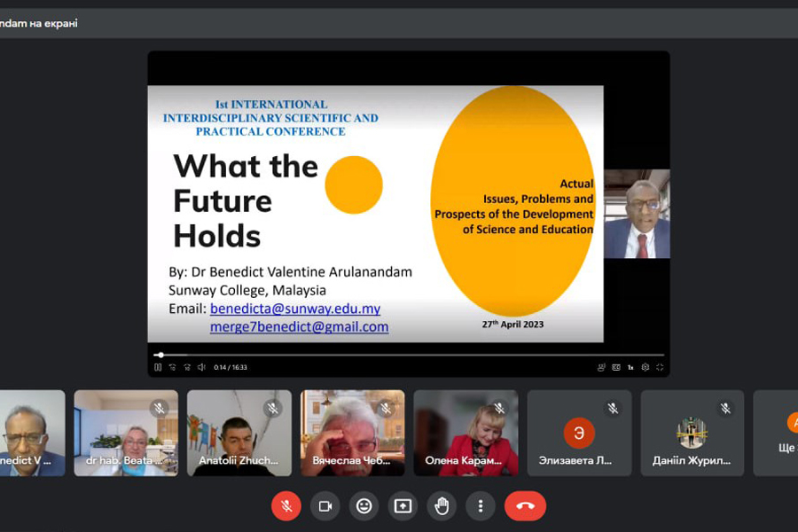798x532 pixels.
Task: Click the benedicta@sunway.edu.my email link
Action: coord(295,309)
